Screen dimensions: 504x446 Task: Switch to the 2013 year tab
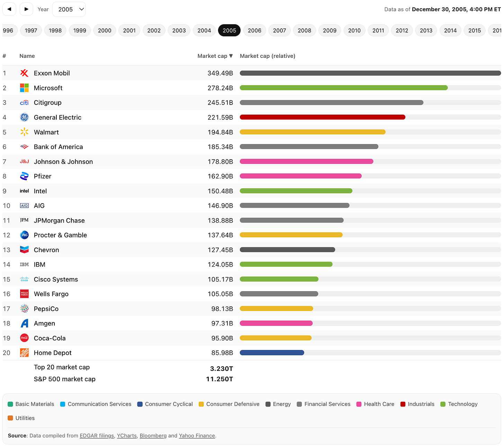tap(426, 30)
